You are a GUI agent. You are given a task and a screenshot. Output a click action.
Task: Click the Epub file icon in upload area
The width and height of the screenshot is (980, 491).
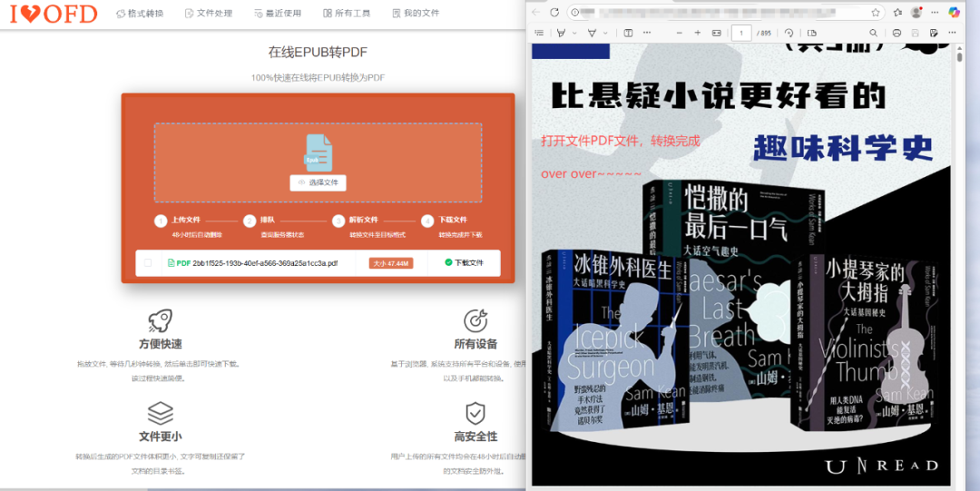coord(318,152)
